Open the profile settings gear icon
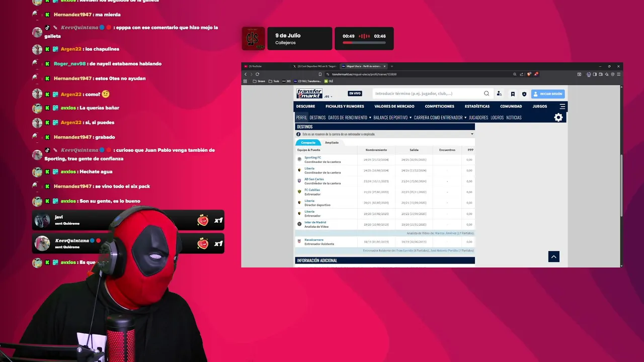Image resolution: width=644 pixels, height=362 pixels. pos(558,117)
